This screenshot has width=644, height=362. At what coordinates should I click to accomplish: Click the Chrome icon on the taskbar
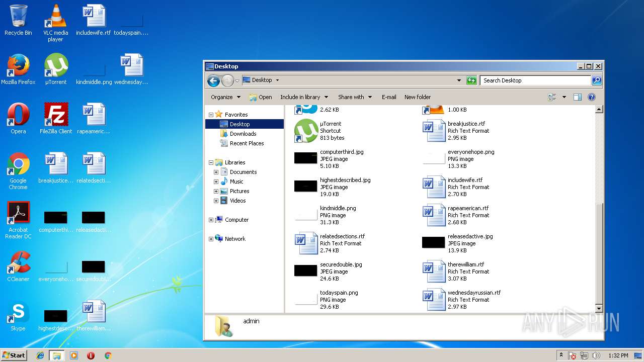(108, 355)
